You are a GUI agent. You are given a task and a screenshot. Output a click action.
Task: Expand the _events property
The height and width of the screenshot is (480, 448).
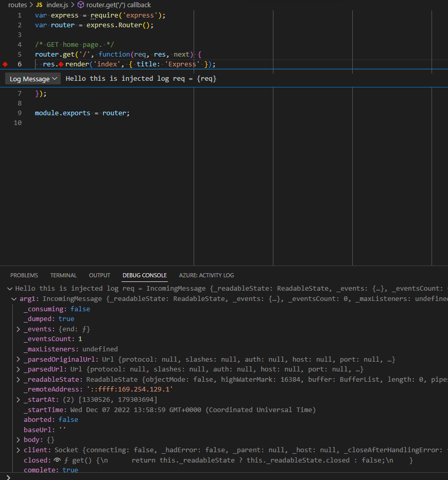point(18,329)
